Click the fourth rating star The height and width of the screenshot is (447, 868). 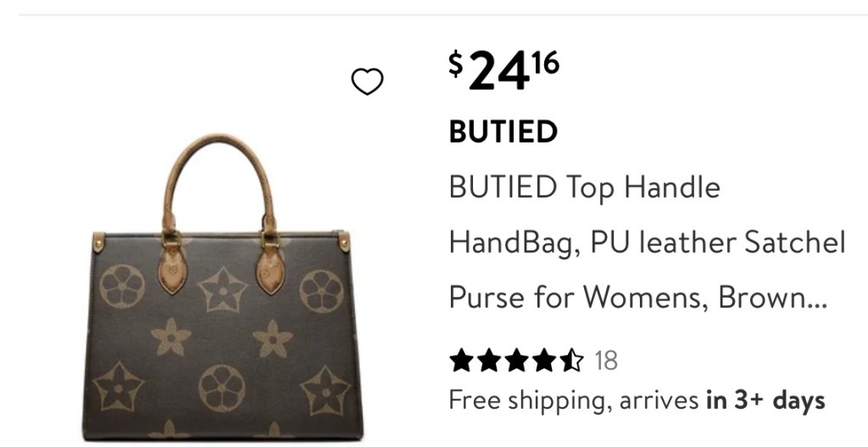[544, 360]
